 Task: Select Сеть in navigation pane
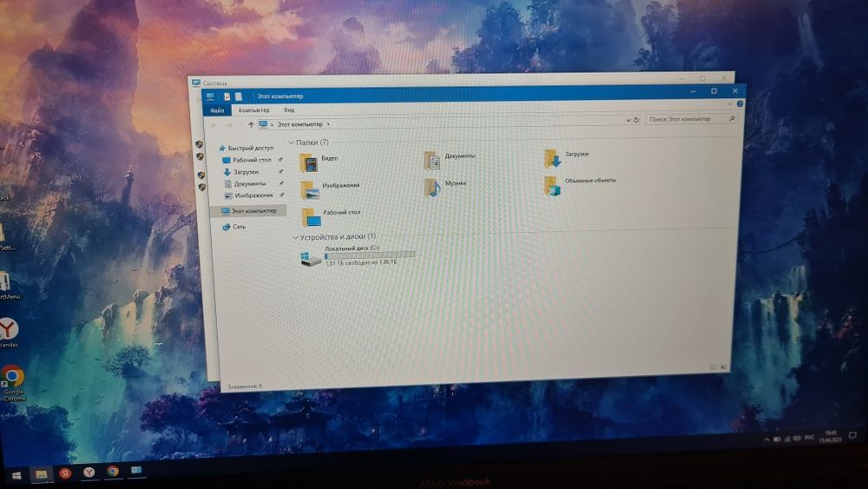pyautogui.click(x=234, y=227)
